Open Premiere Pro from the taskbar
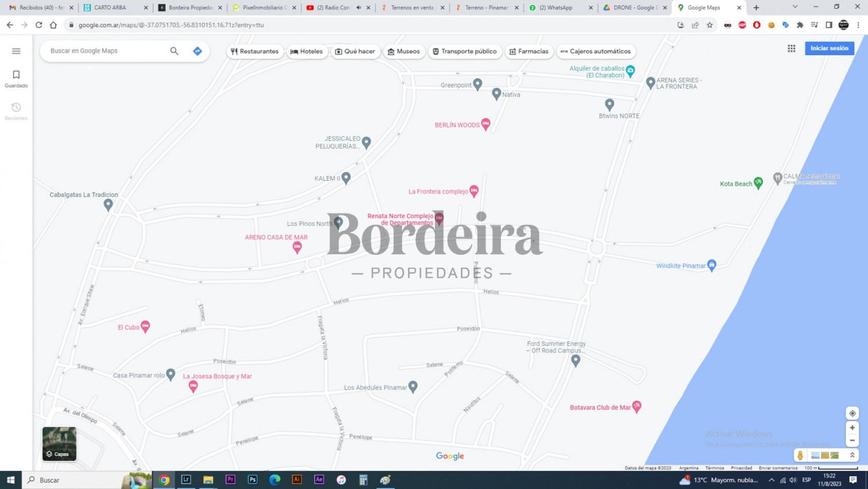868x489 pixels. 230,480
